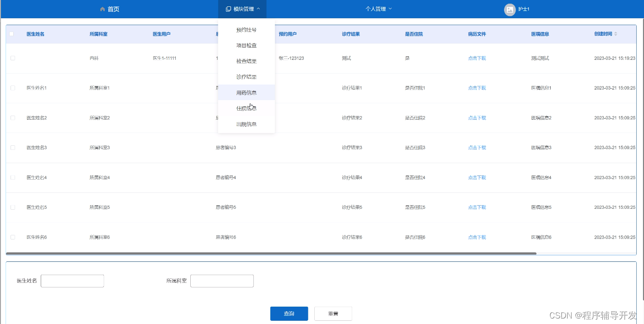Click the 医生1-11111 cell

coord(165,58)
